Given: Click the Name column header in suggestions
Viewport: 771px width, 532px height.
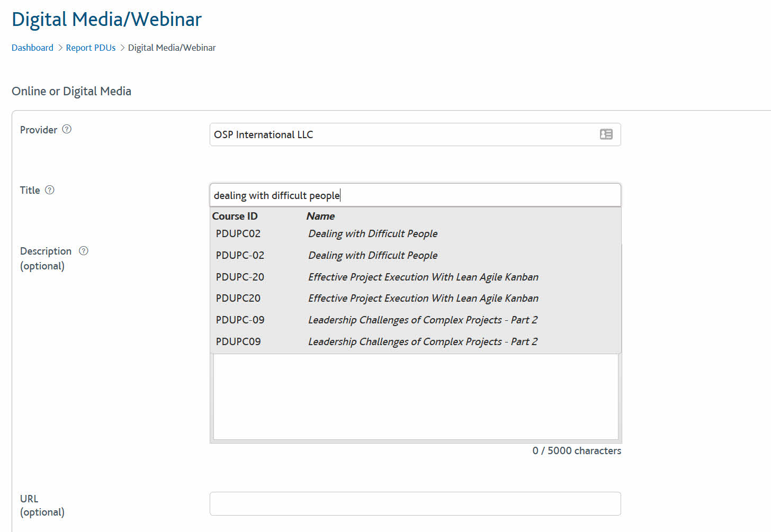Looking at the screenshot, I should pos(320,216).
